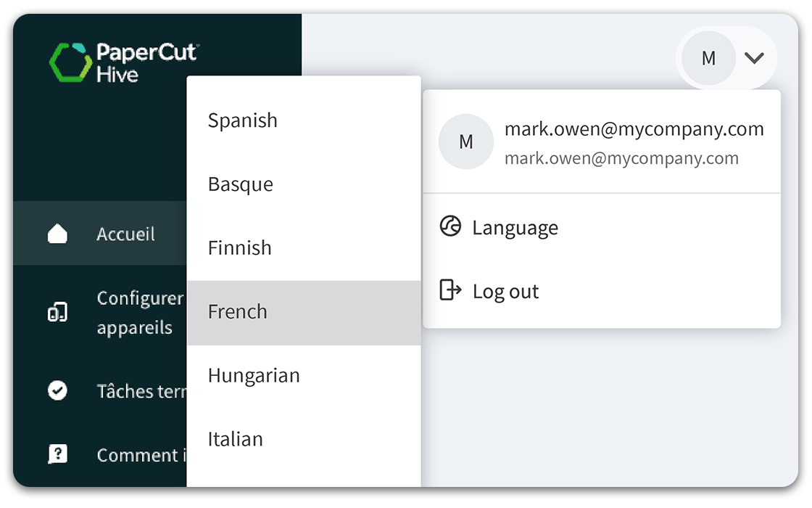Screen dimensions: 812x508
Task: Click the Log out text
Action: click(505, 292)
